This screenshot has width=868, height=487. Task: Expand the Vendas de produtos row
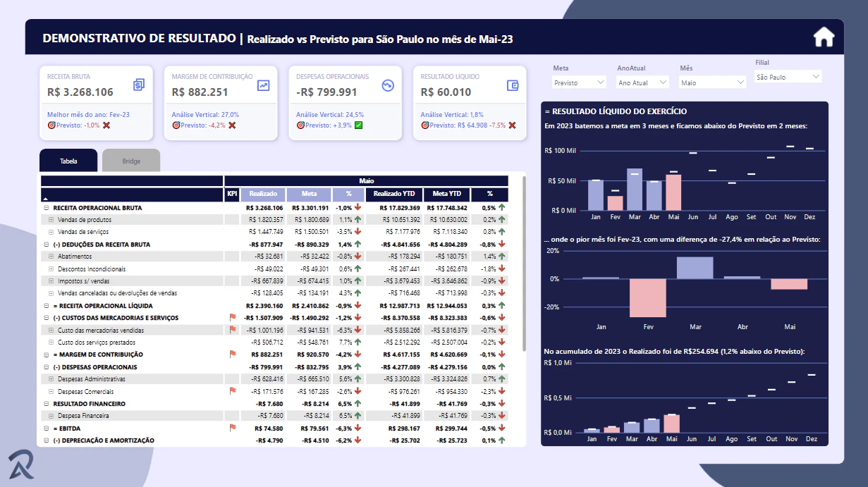51,220
